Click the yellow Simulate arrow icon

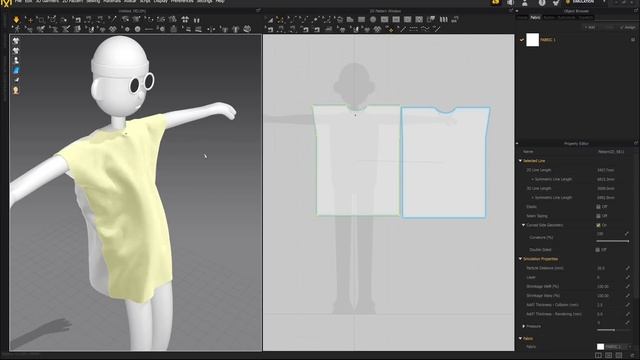click(x=16, y=20)
